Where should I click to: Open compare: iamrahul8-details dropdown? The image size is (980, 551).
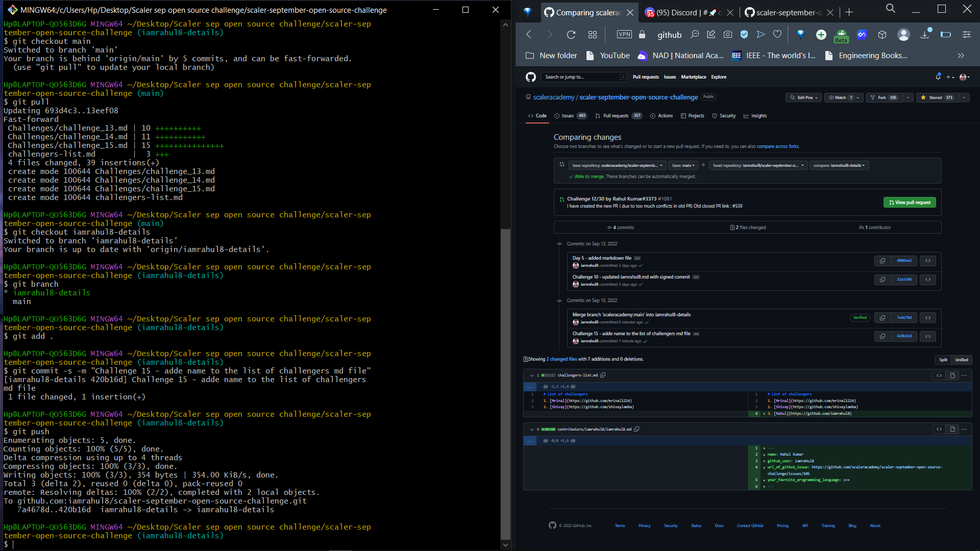839,166
